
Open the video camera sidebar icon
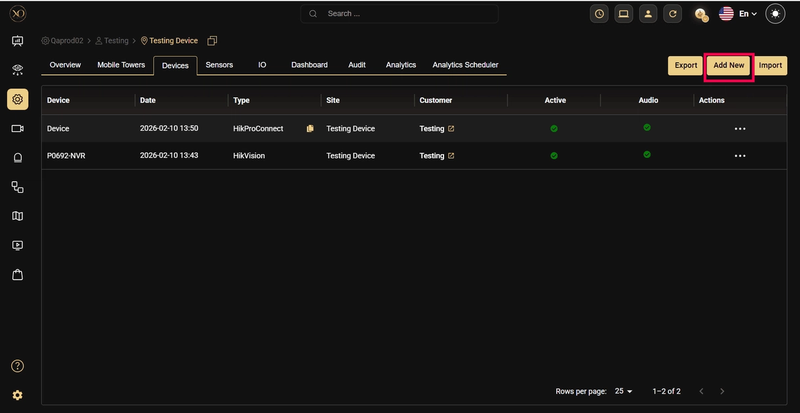(x=17, y=129)
